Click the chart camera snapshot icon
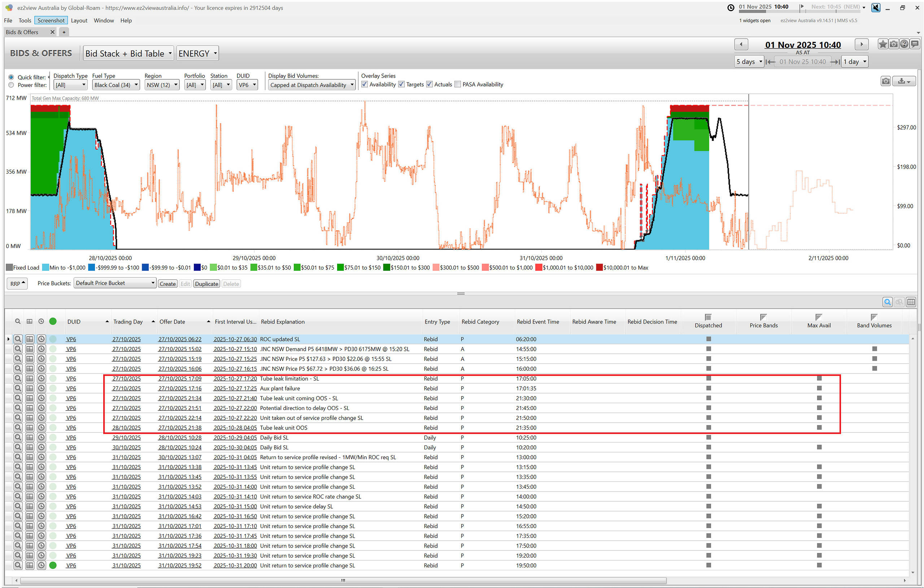This screenshot has height=588, width=924. [885, 81]
